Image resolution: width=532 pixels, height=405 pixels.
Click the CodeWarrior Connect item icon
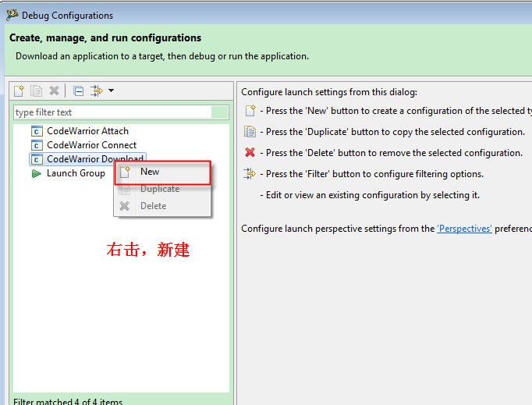(37, 145)
